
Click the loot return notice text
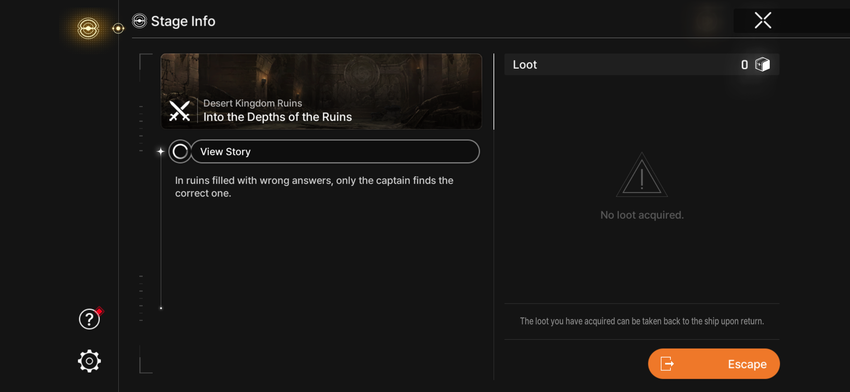pyautogui.click(x=642, y=321)
